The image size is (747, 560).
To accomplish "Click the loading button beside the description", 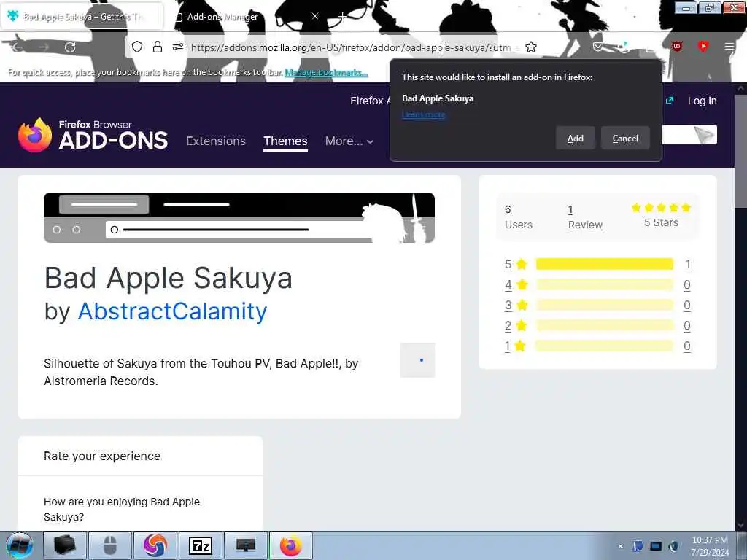I will [417, 360].
